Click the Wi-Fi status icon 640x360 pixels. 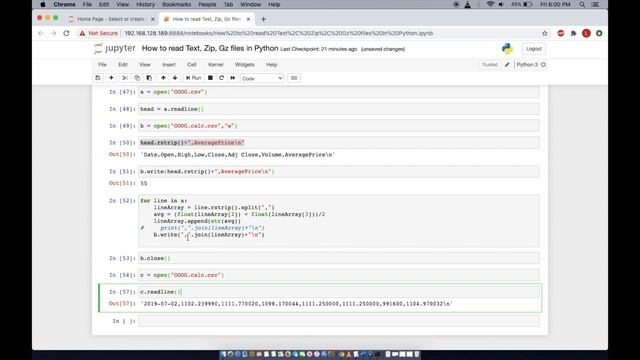pos(490,4)
